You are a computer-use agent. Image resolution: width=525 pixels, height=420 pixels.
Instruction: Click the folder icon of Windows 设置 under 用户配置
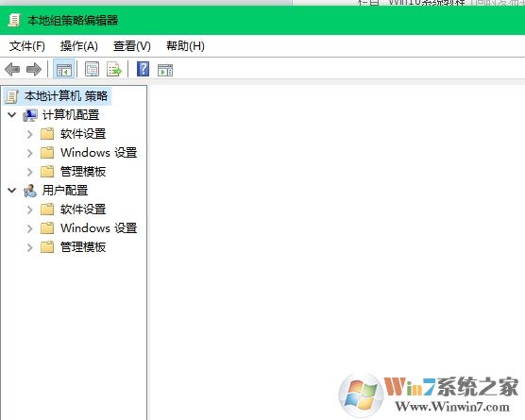[x=47, y=228]
